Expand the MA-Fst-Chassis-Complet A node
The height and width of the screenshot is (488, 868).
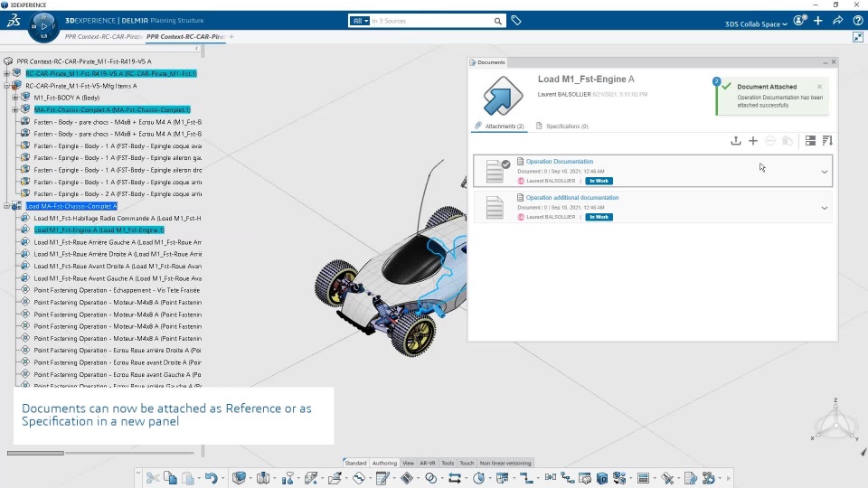[x=15, y=109]
